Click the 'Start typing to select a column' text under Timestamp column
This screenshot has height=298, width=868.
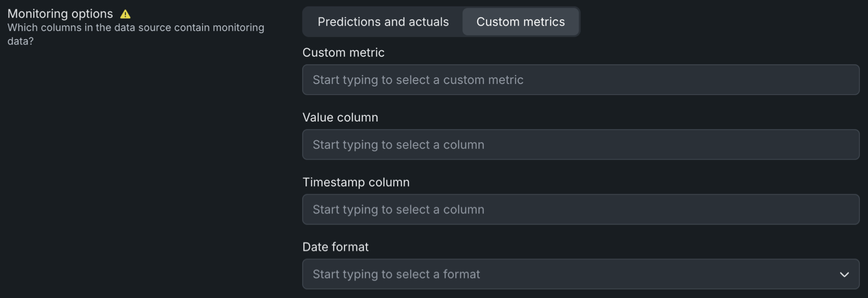(x=398, y=210)
